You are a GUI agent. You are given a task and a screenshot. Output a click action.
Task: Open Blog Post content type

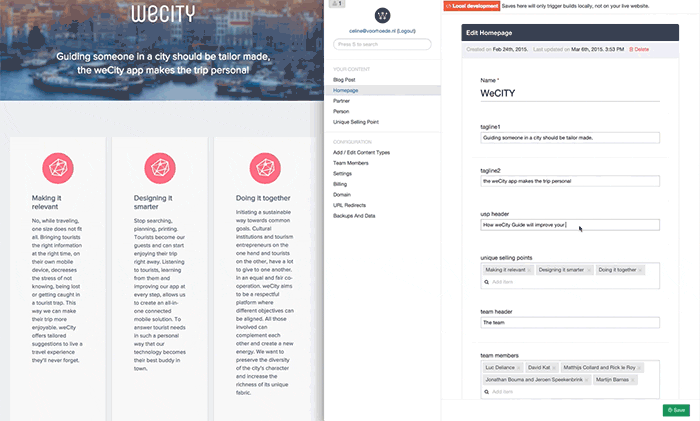coord(344,80)
